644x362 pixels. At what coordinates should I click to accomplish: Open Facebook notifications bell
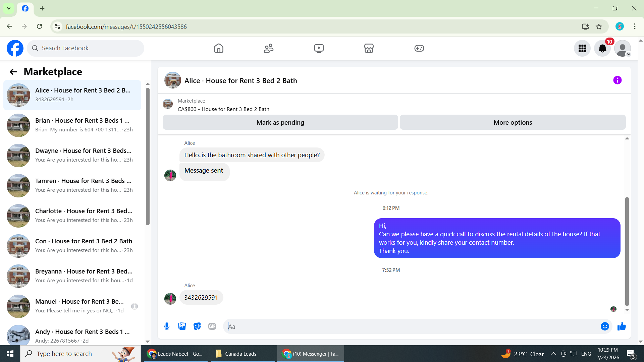[602, 49]
